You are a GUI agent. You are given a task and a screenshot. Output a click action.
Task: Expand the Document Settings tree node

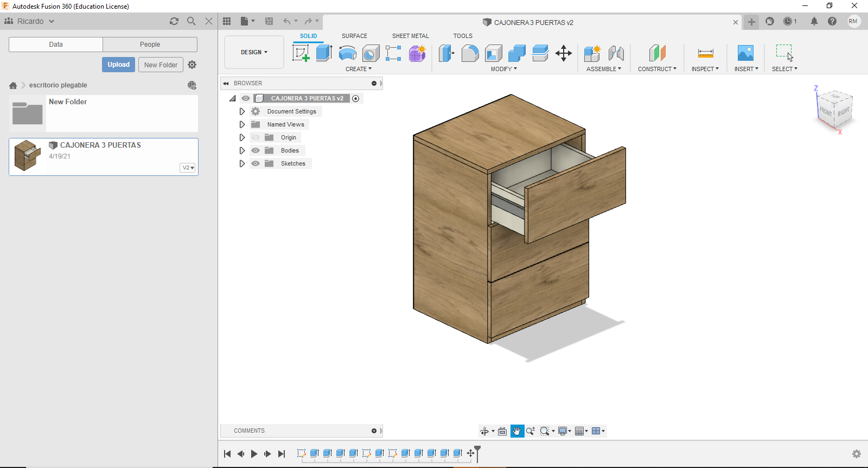pos(242,111)
